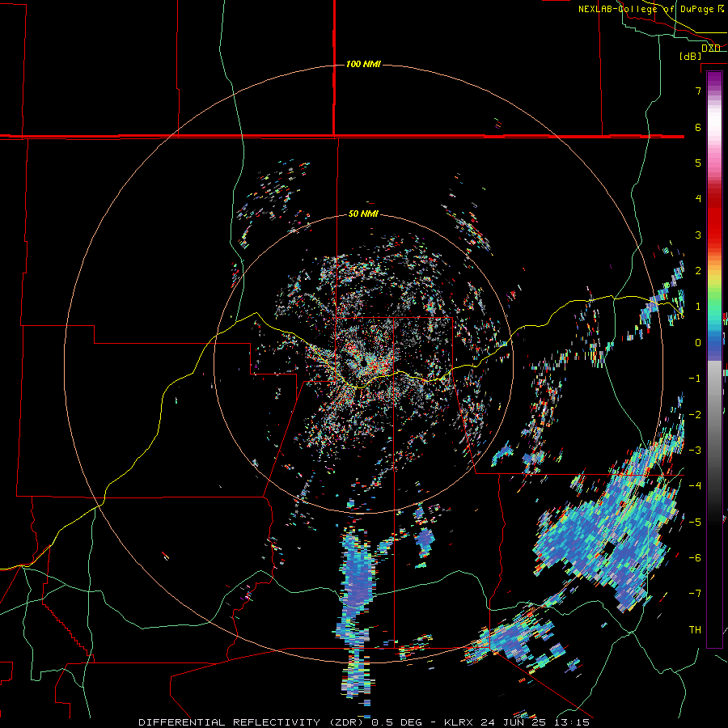Screen dimensions: 728x728
Task: Click the '13:15' timestamp in the footer
Action: click(572, 722)
